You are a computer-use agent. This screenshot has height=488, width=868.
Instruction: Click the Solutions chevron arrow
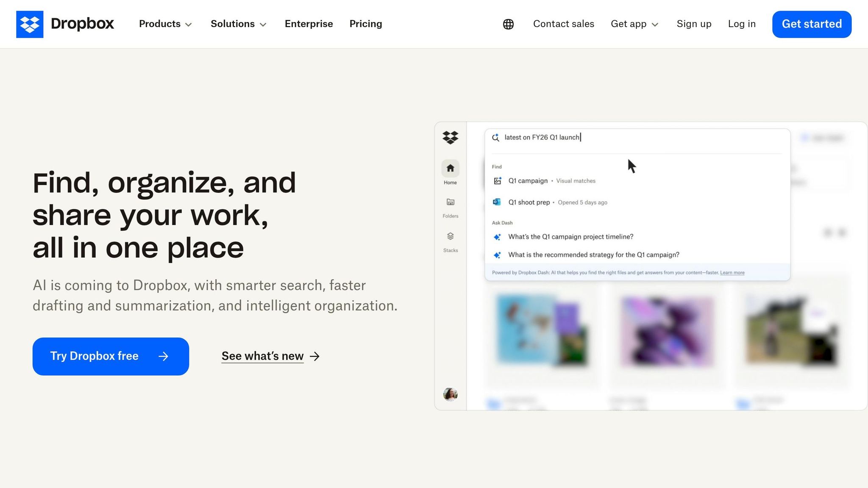click(263, 25)
